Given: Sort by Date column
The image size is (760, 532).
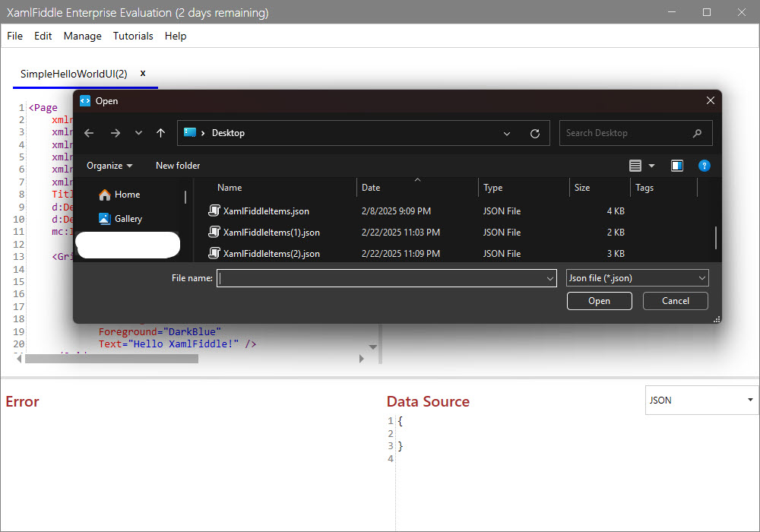Looking at the screenshot, I should (x=371, y=188).
